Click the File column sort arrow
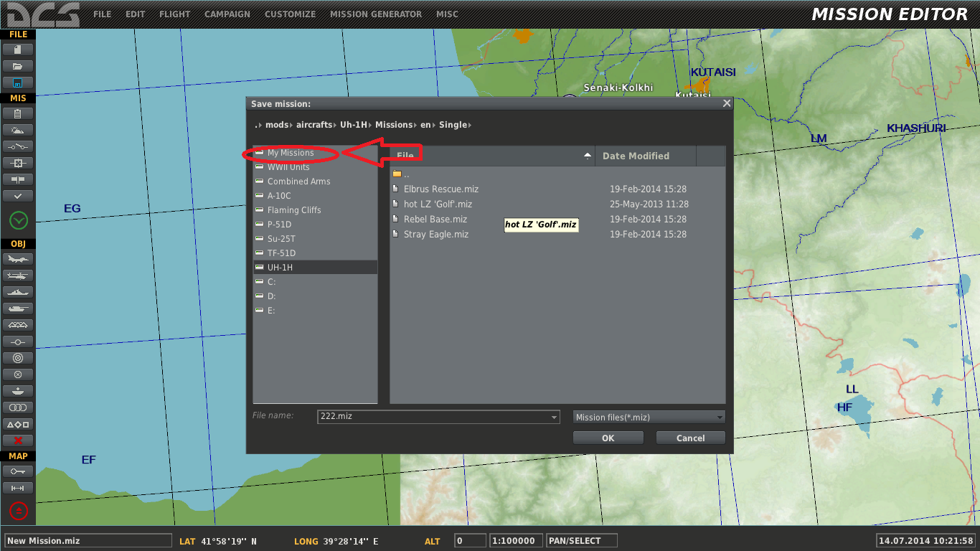The width and height of the screenshot is (980, 551). point(588,156)
